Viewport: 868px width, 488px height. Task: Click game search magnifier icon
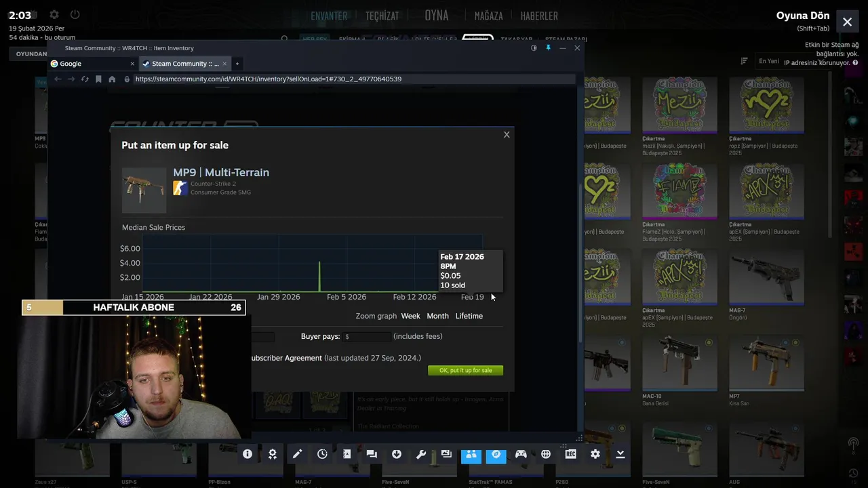point(285,39)
